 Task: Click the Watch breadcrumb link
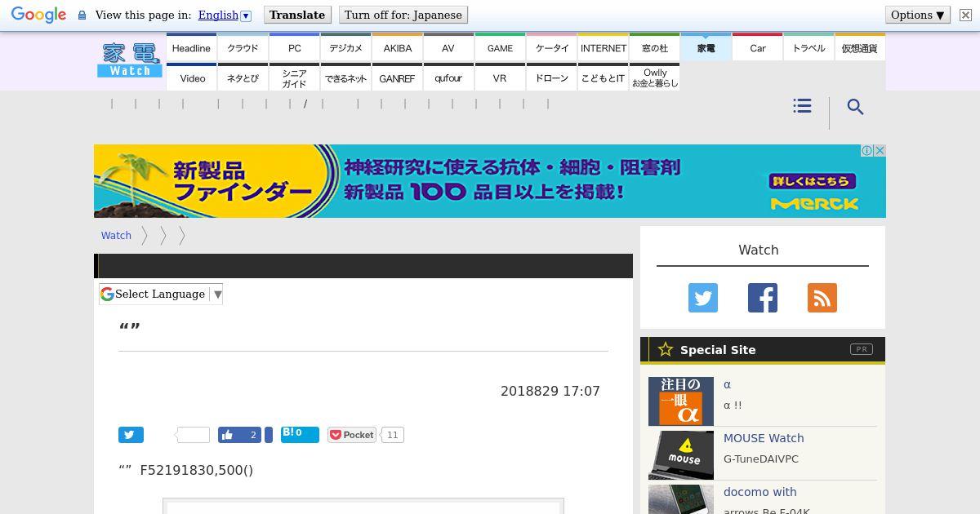tap(116, 235)
